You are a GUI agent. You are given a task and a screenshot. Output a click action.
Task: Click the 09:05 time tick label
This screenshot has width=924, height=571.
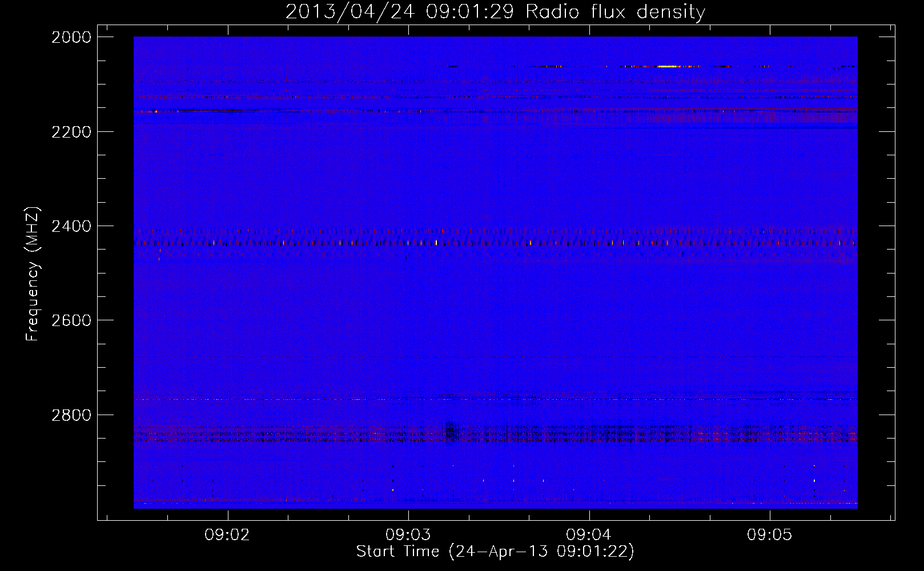click(770, 535)
